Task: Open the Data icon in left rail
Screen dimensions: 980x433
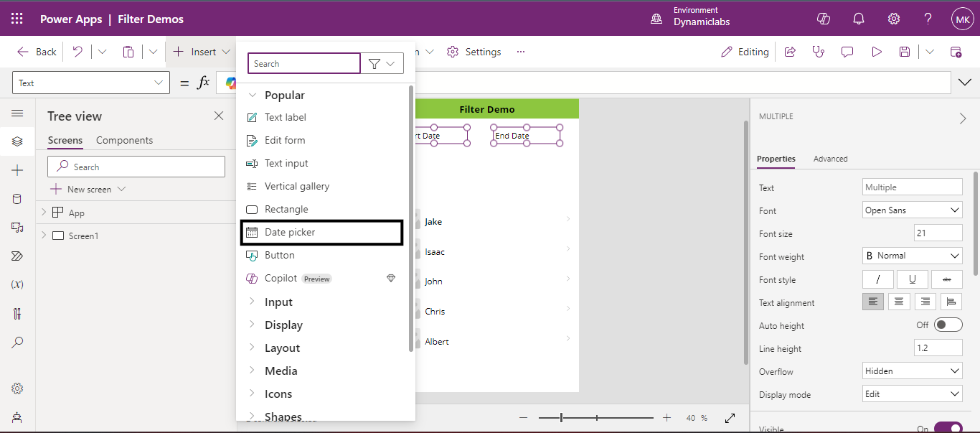Action: click(17, 199)
